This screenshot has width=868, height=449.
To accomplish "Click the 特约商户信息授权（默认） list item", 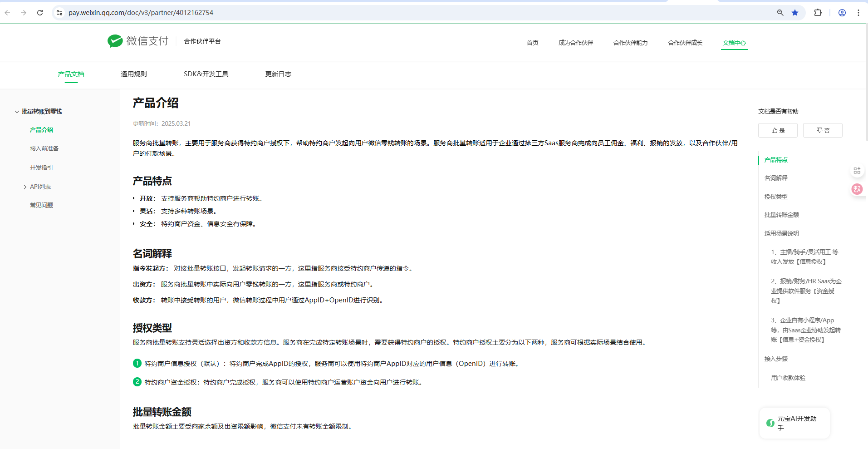I will (327, 364).
